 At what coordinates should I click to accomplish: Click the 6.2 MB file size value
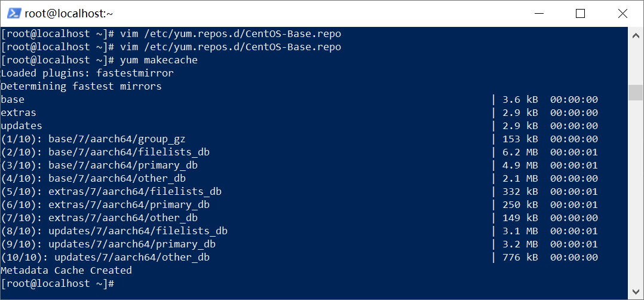click(520, 152)
